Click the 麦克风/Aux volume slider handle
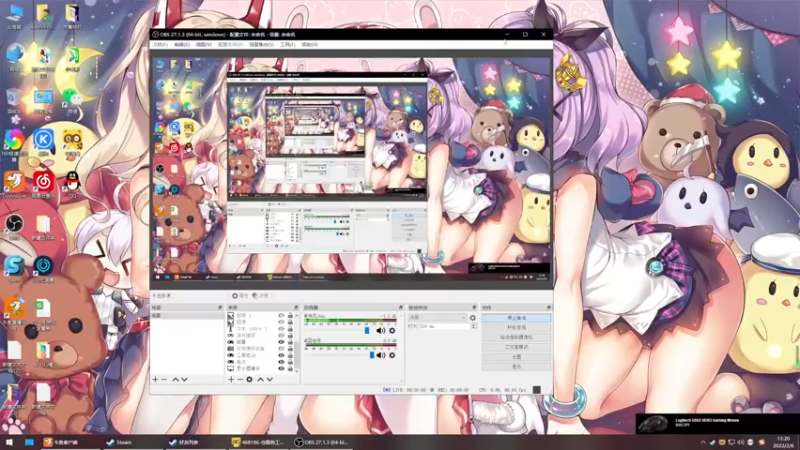 [x=367, y=331]
